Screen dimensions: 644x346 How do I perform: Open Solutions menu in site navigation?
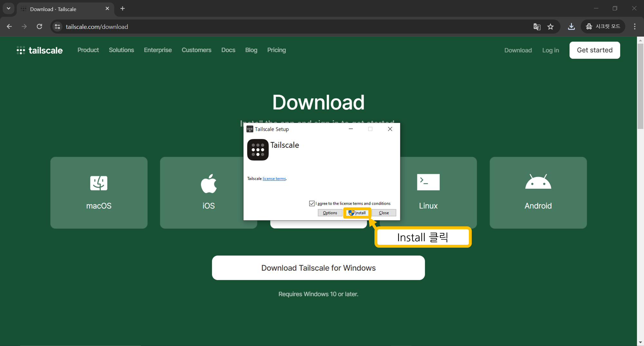pos(121,50)
